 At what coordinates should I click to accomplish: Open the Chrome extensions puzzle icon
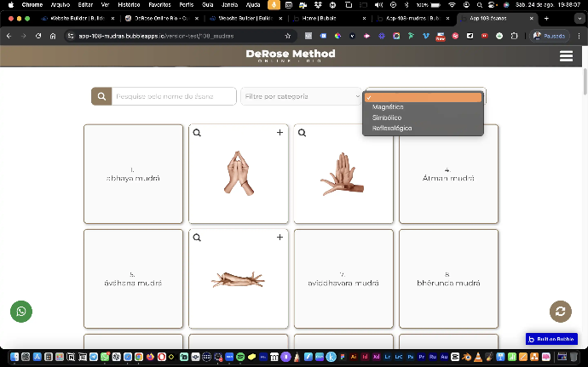coord(514,36)
